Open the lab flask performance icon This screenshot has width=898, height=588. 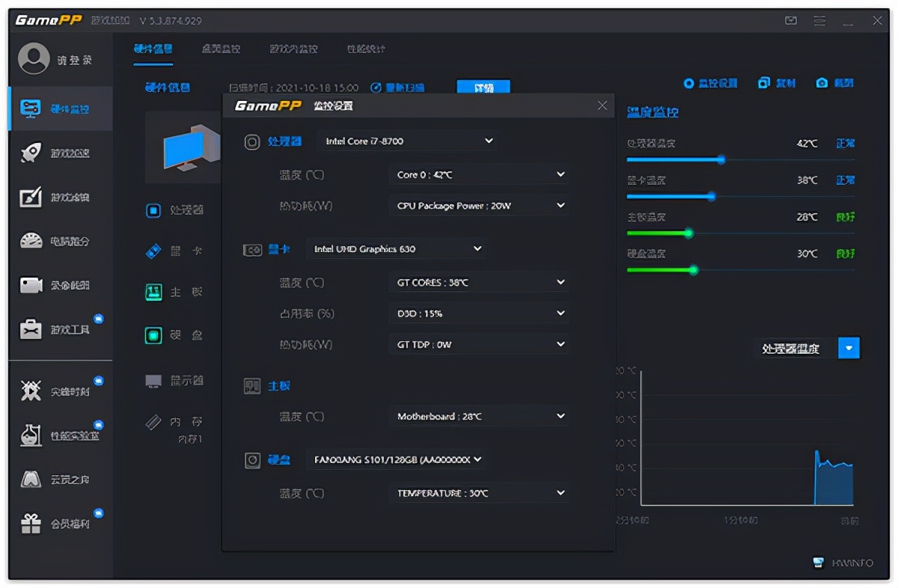(31, 435)
